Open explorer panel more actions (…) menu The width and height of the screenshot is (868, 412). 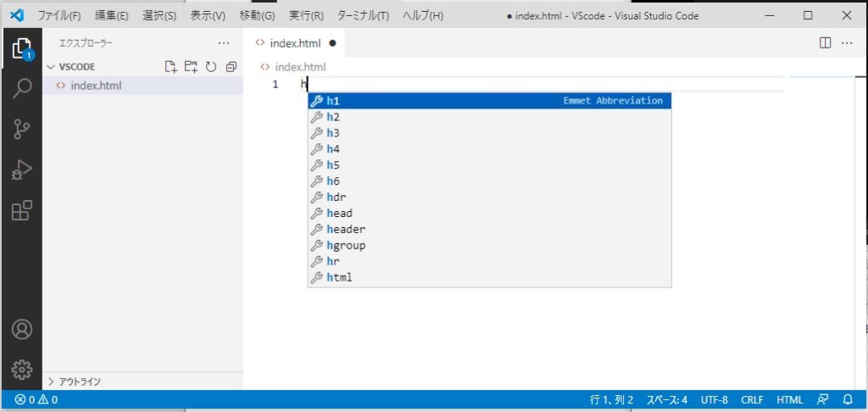click(x=224, y=43)
